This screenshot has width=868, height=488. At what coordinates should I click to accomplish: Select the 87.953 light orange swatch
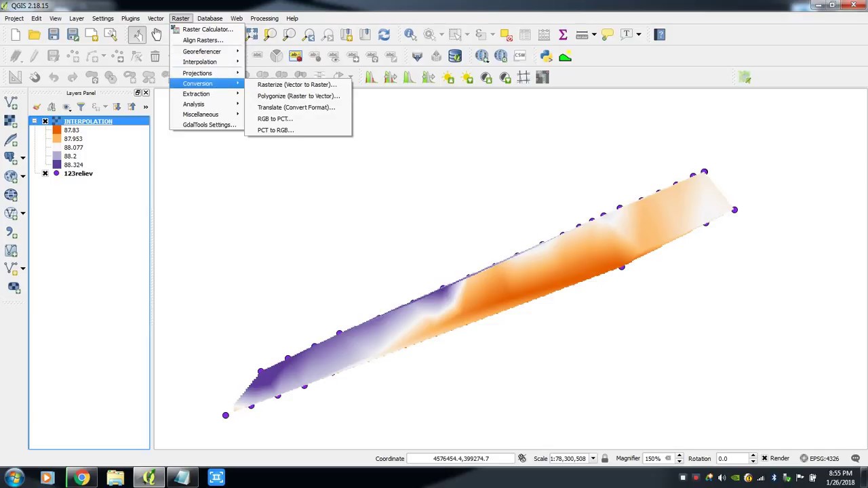point(56,139)
